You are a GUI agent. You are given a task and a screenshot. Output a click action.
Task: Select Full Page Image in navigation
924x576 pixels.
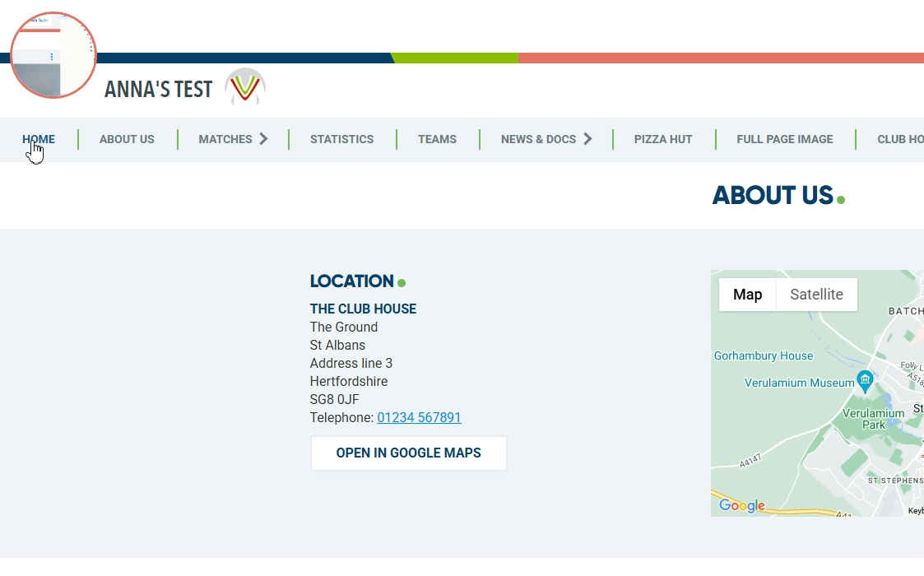pos(784,139)
